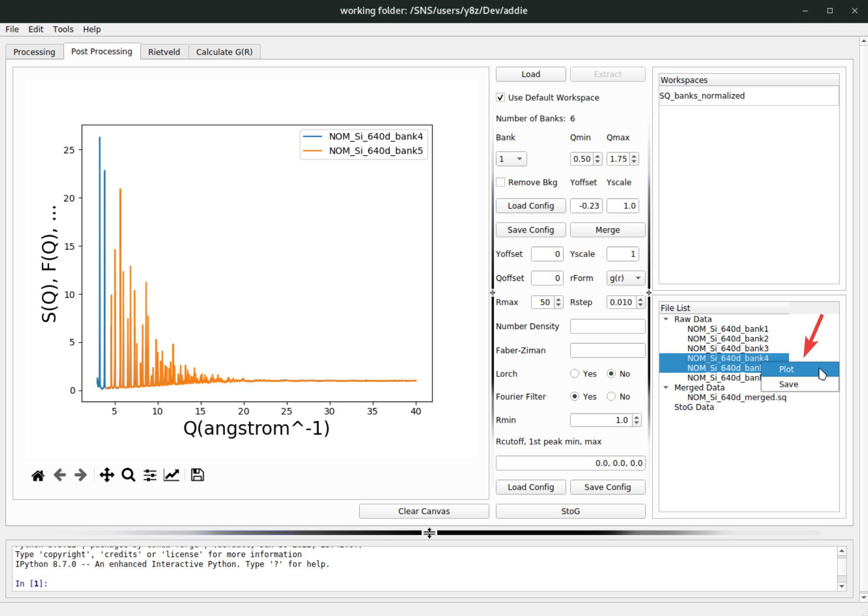Collapse the Raw Data tree node
Viewport: 868px width, 616px height.
[666, 319]
